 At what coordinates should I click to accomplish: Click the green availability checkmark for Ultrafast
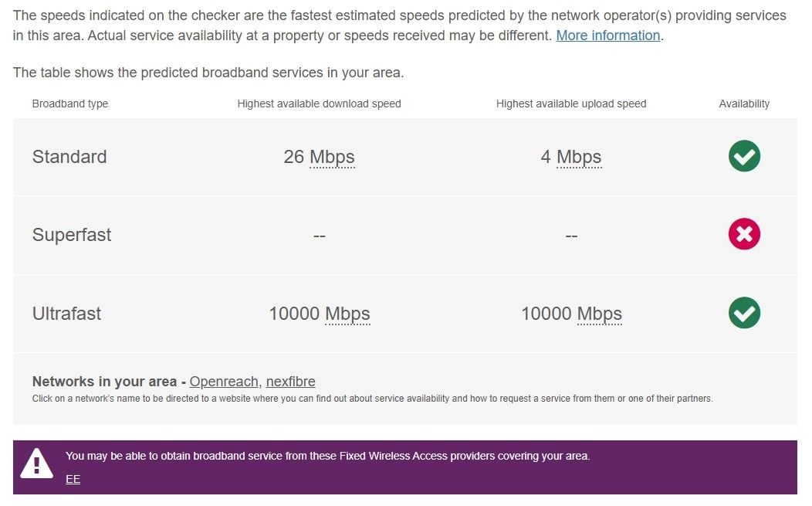tap(744, 313)
